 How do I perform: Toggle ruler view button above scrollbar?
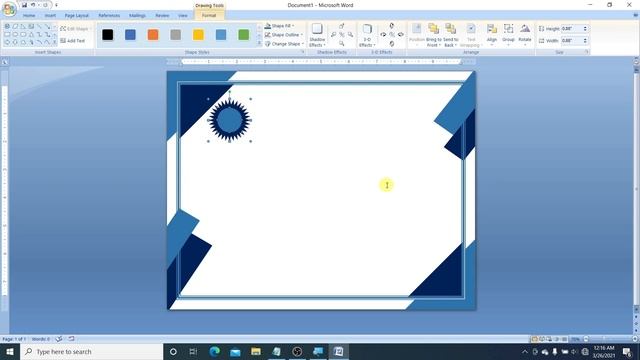tap(636, 62)
